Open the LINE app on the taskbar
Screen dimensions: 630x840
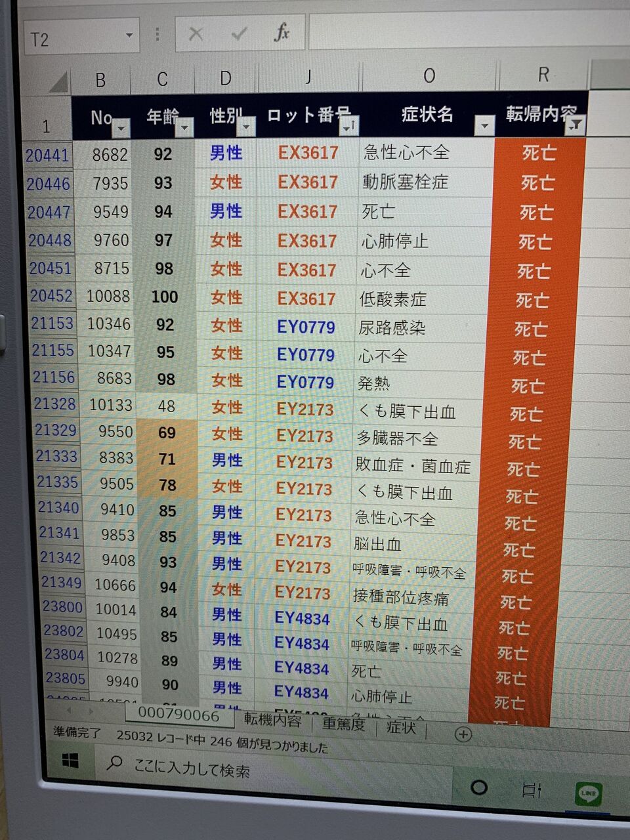coord(589,793)
